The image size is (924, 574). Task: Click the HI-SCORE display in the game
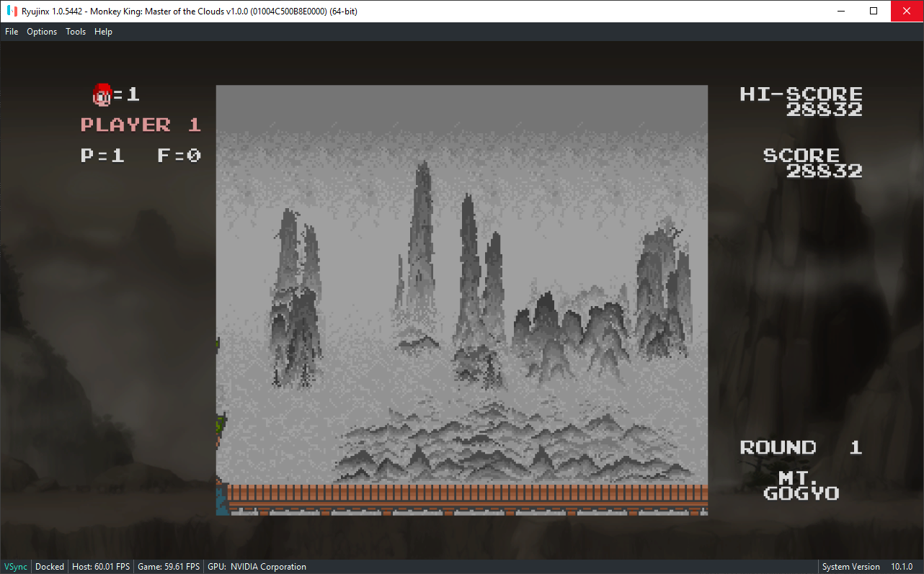[801, 94]
